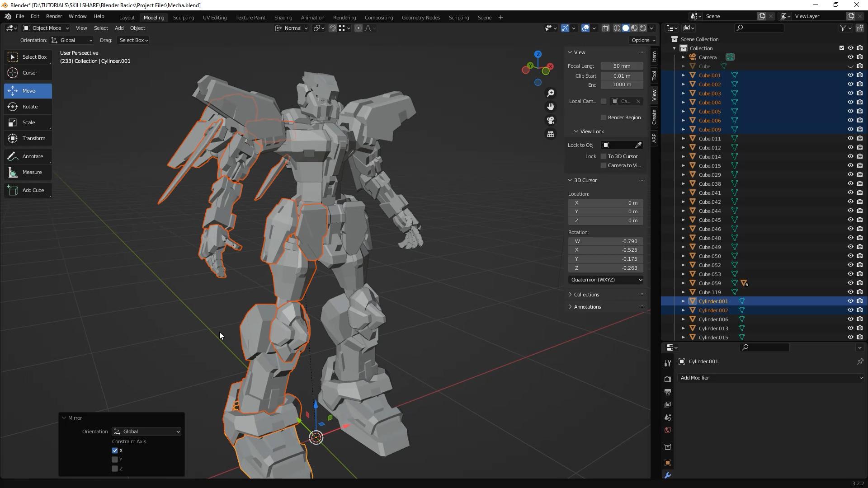Hide Cylinder.006 in viewport via eye

850,319
